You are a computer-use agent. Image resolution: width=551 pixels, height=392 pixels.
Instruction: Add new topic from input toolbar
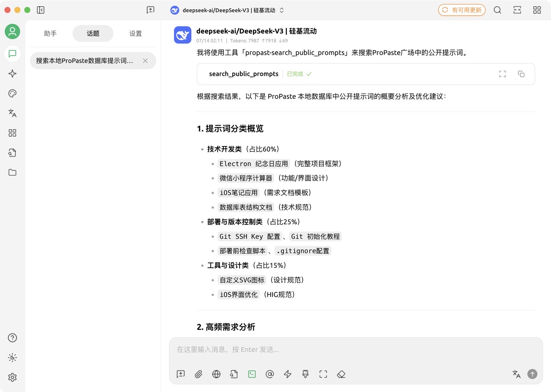click(x=181, y=374)
